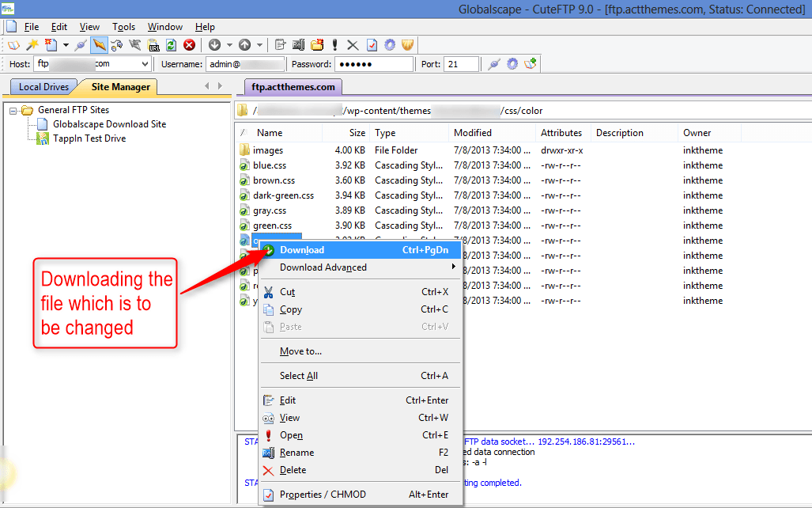This screenshot has height=508, width=812.
Task: Open the Tools menu
Action: (124, 27)
